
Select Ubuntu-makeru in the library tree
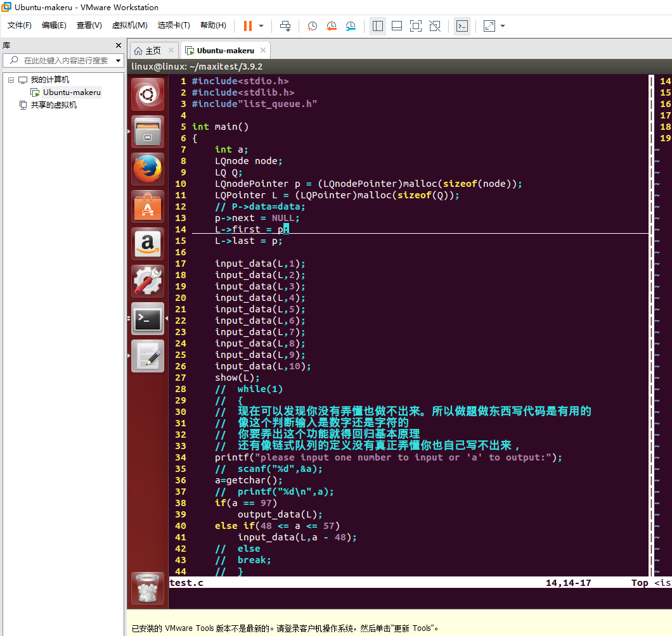[x=72, y=92]
